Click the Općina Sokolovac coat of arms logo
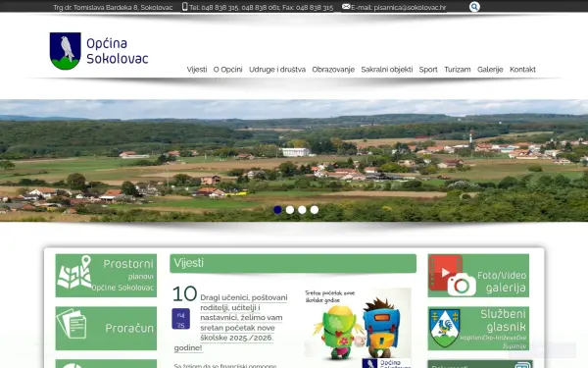The height and width of the screenshot is (368, 588). tap(66, 51)
